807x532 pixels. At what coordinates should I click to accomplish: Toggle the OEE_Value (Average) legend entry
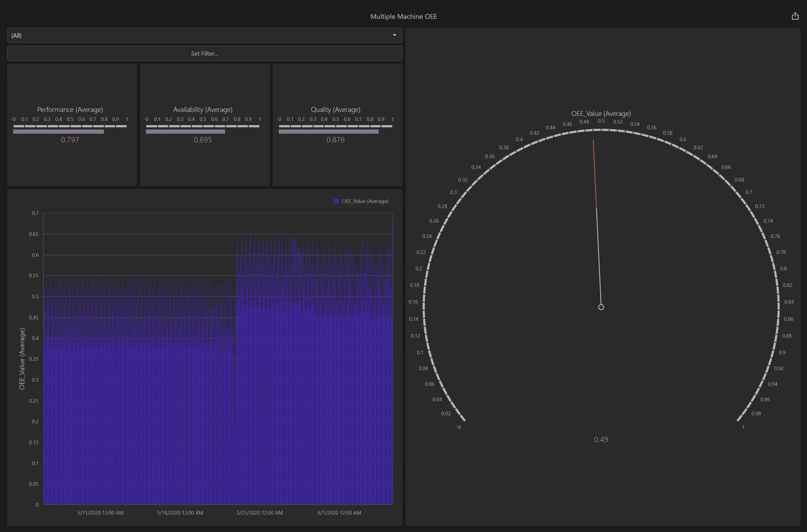click(x=365, y=201)
